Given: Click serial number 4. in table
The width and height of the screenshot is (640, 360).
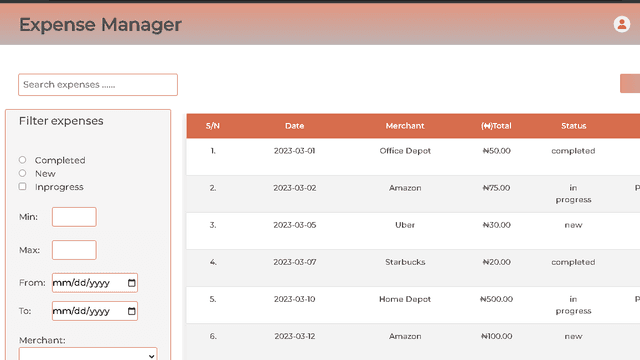Looking at the screenshot, I should 213,262.
